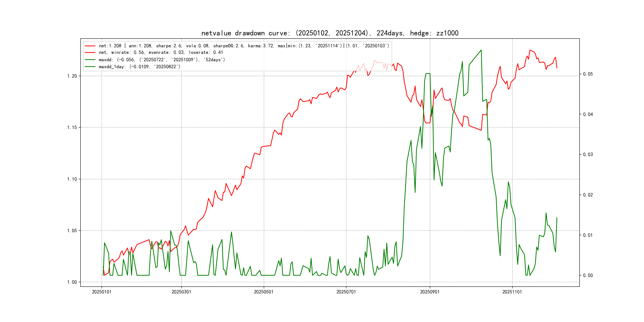This screenshot has height=322, width=644.
Task: Click the 20250301 x-axis label
Action: [181, 292]
